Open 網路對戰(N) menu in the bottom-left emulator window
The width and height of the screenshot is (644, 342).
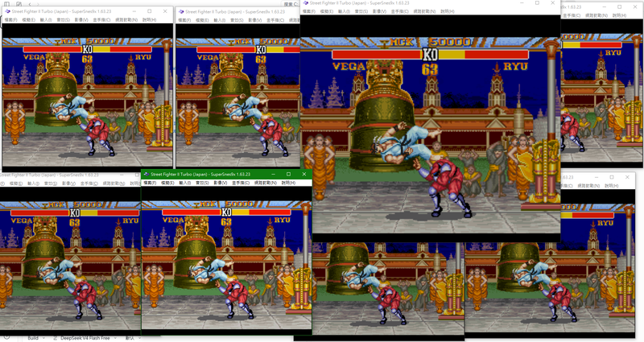114,183
